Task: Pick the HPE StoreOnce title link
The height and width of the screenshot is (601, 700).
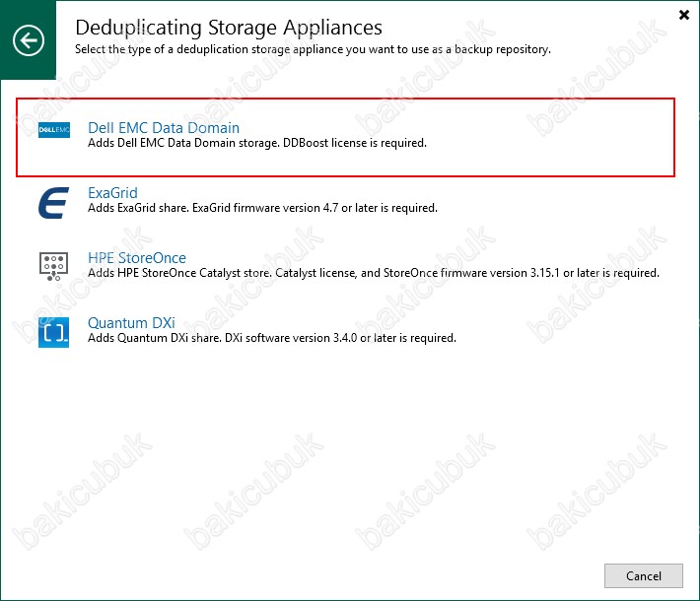Action: pyautogui.click(x=137, y=258)
